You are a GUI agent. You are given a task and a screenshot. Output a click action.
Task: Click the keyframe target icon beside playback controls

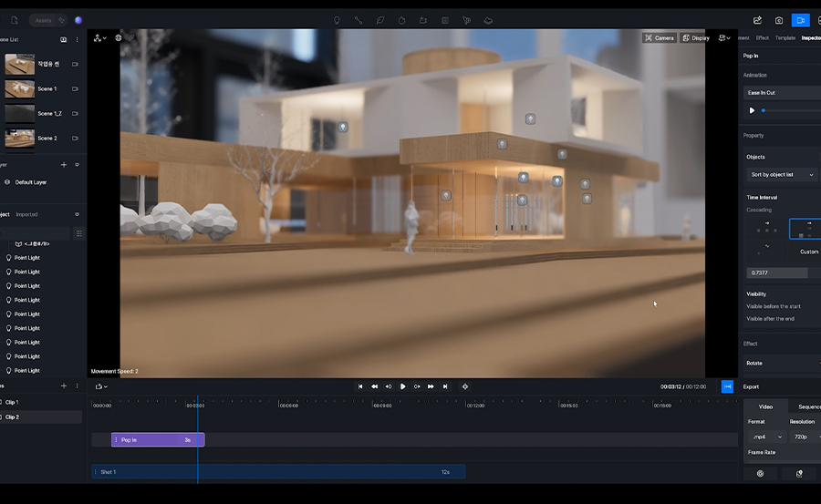464,386
